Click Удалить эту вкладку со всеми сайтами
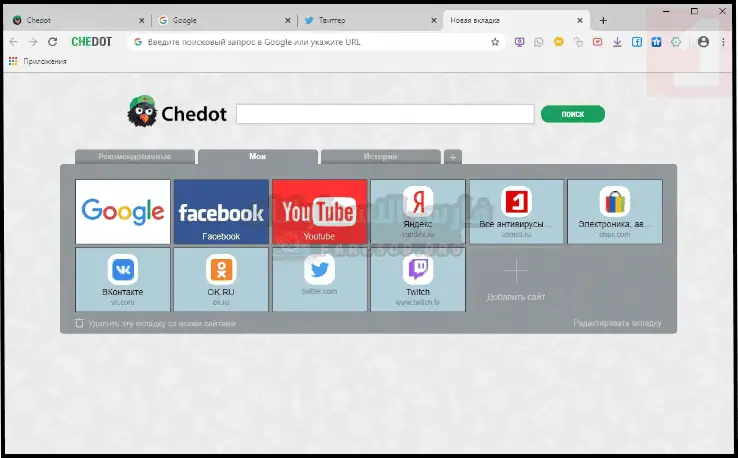 (160, 323)
